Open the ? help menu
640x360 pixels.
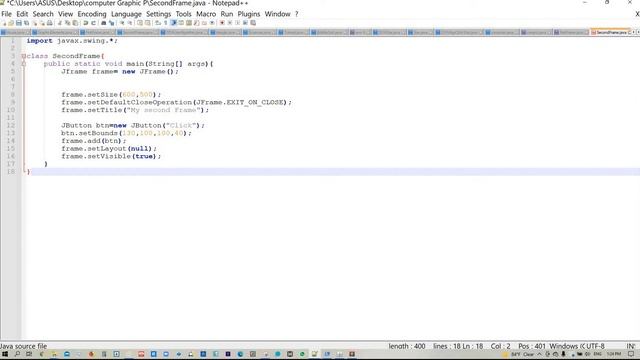pos(297,14)
